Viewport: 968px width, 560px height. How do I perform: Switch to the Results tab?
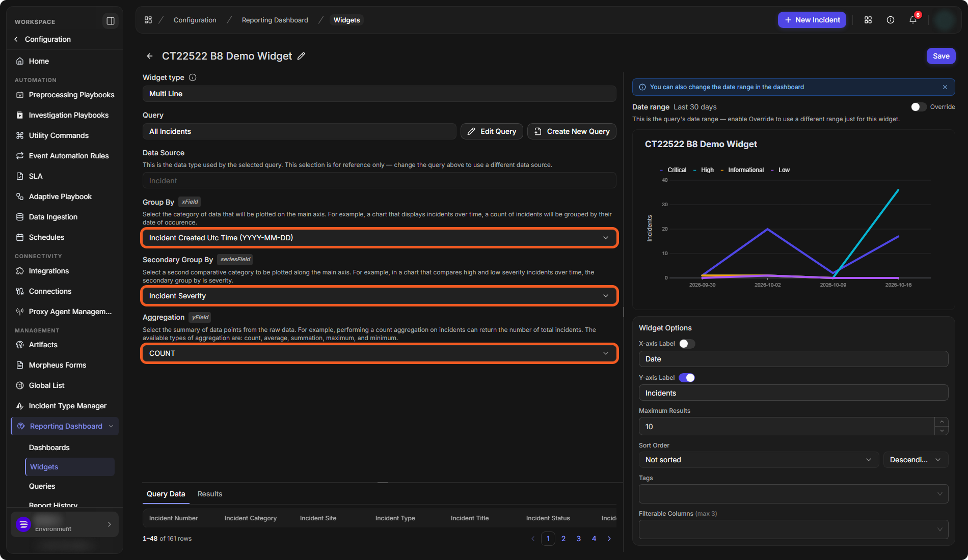(x=210, y=494)
